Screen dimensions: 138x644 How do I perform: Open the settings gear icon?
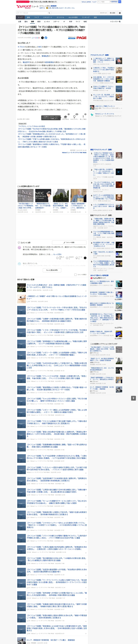coord(120,13)
